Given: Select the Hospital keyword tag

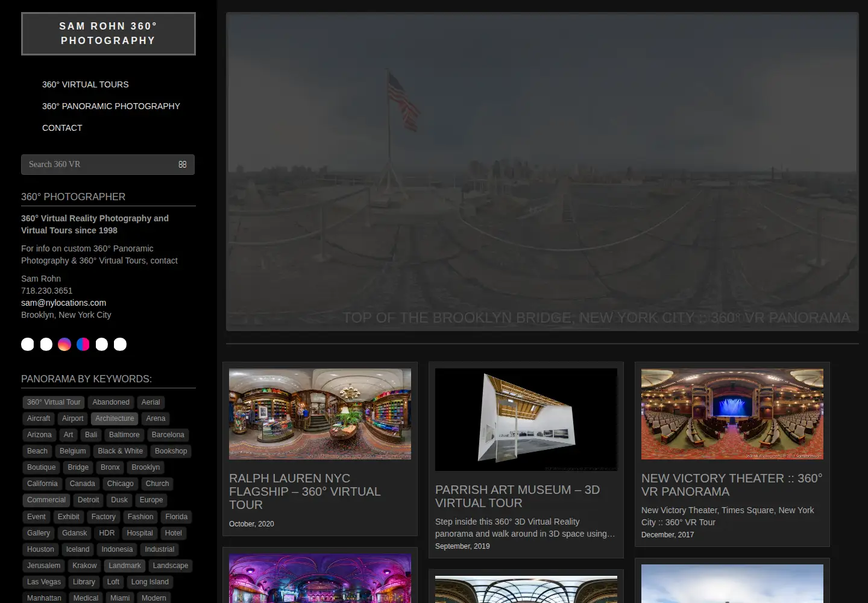Looking at the screenshot, I should (x=140, y=533).
